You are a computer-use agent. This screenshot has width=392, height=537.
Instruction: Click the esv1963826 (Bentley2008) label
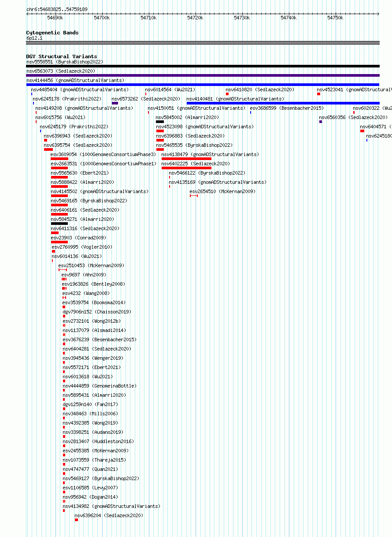[x=93, y=284]
